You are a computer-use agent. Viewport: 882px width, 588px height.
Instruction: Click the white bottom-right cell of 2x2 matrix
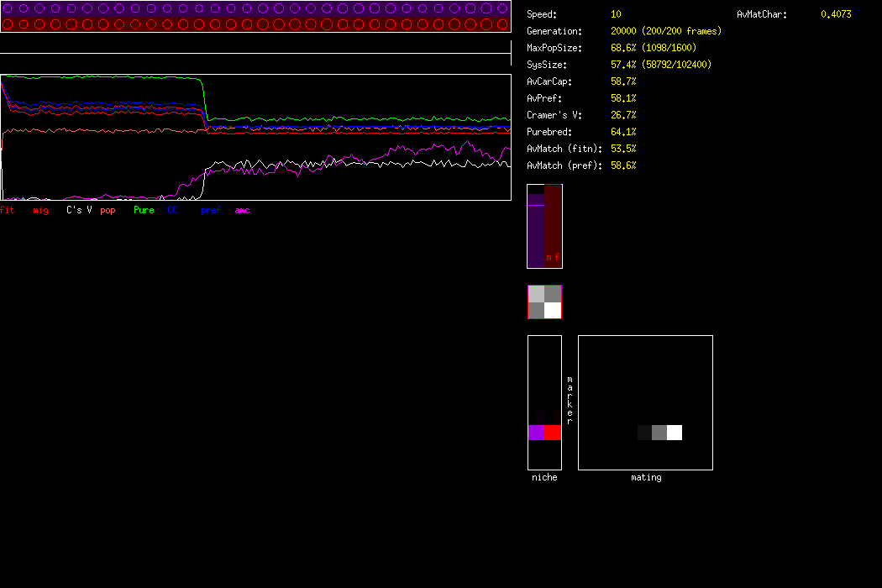[x=553, y=310]
